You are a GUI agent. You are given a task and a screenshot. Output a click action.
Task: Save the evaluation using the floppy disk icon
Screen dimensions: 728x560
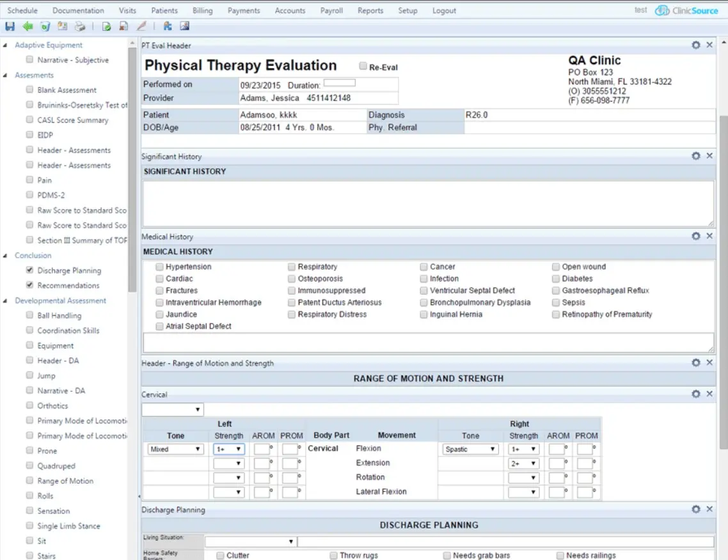[x=10, y=26]
